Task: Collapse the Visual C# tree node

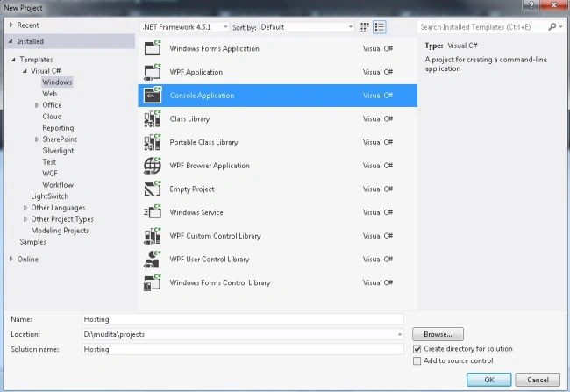Action: pos(25,71)
